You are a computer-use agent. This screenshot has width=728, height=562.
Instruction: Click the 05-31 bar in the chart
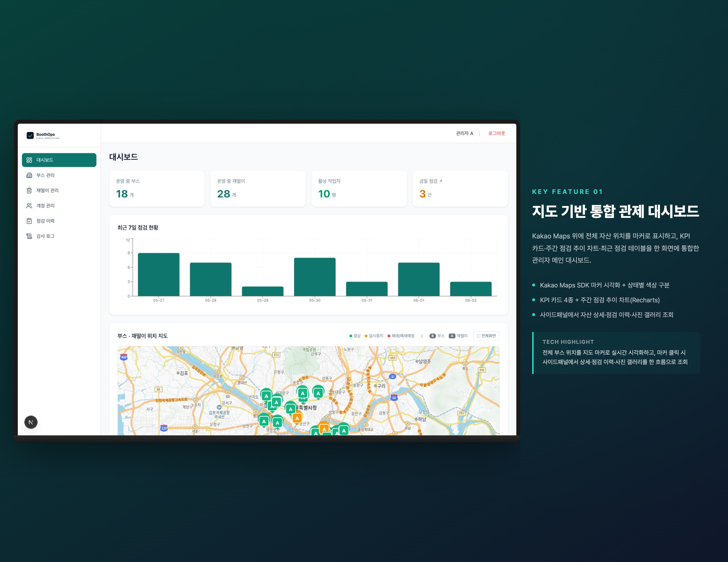[x=367, y=289]
